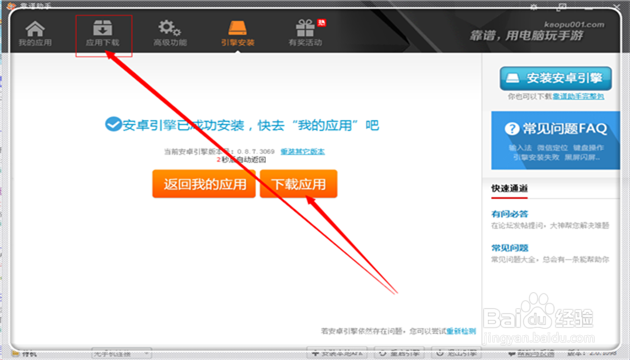Open the 有问必答 quick link
Screen dimensions: 630x360
[509, 214]
